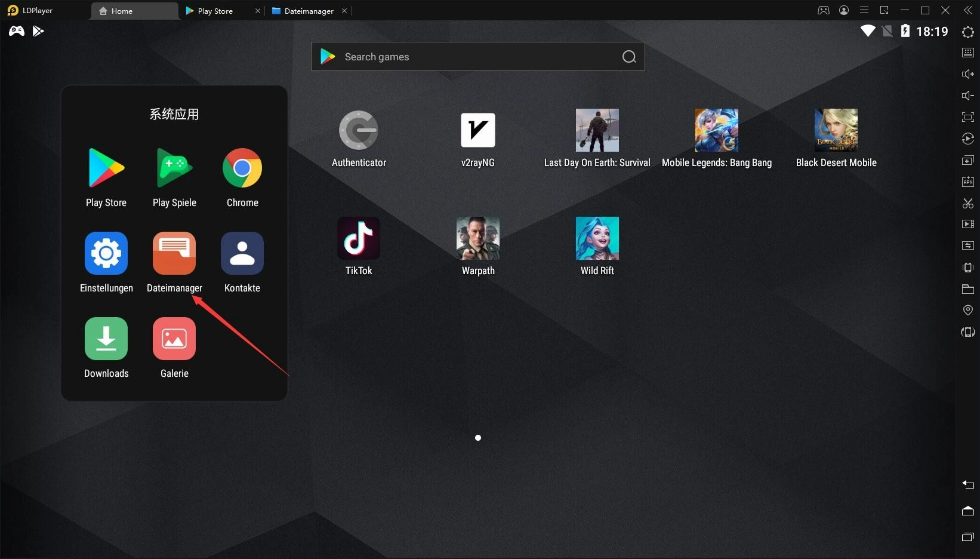This screenshot has width=980, height=559.
Task: Increase volume from sidebar
Action: pos(968,74)
